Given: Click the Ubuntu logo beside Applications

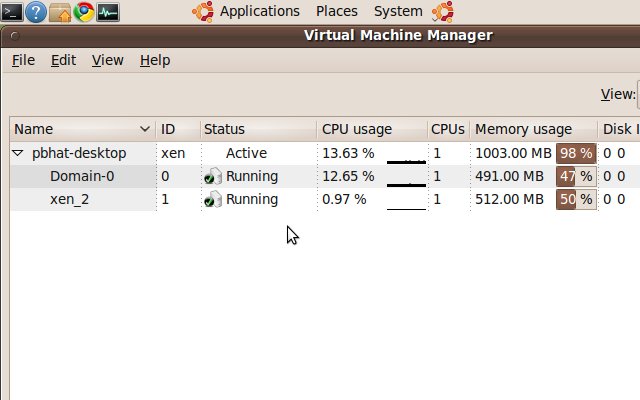Looking at the screenshot, I should 203,12.
